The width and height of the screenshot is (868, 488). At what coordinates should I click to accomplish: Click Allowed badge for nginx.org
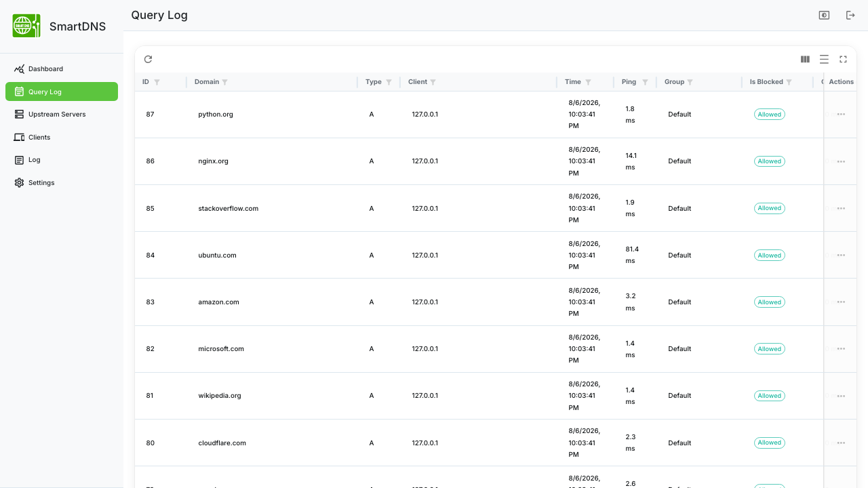point(770,161)
